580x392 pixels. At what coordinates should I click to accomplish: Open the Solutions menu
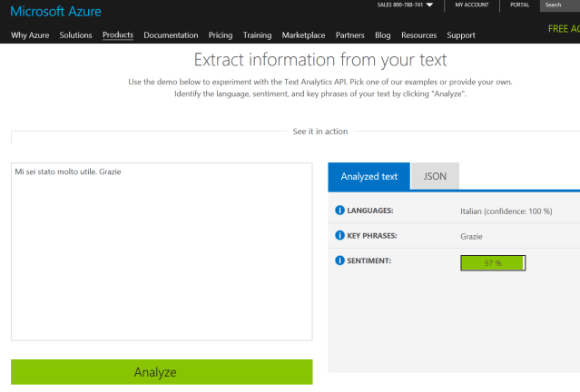76,35
